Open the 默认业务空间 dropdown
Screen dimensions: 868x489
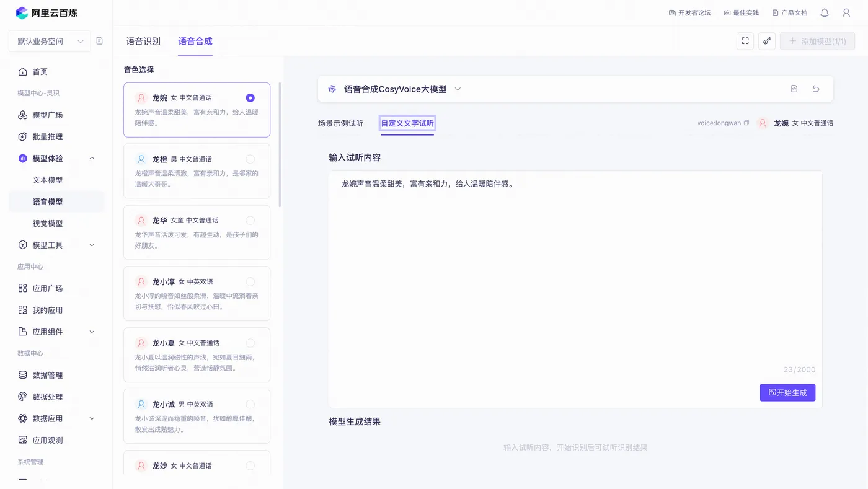(x=50, y=42)
